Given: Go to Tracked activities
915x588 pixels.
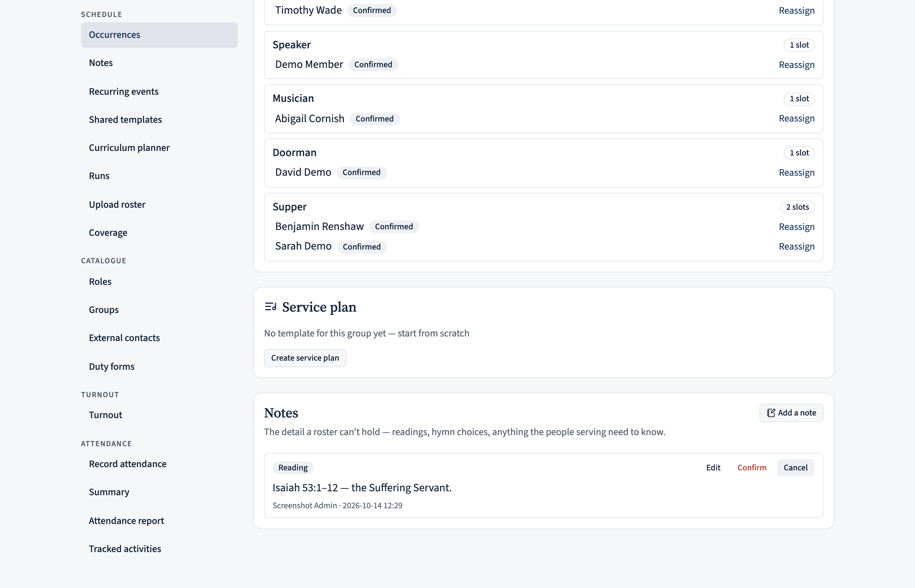Looking at the screenshot, I should click(159, 549).
